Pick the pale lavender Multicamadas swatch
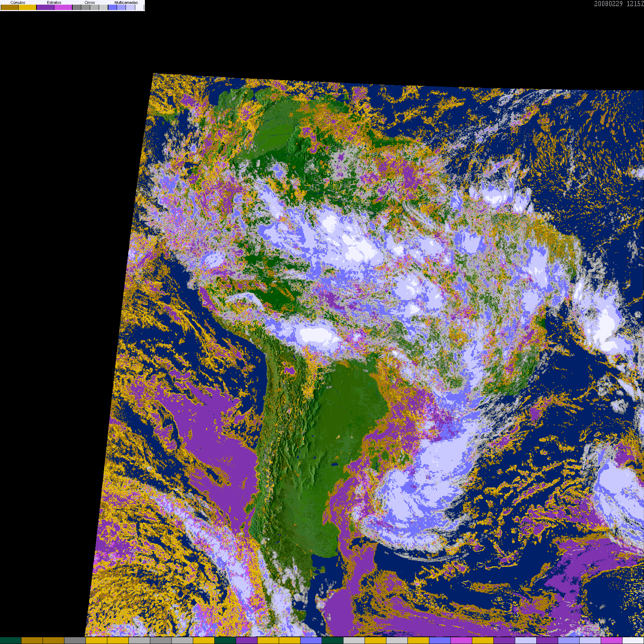The width and height of the screenshot is (644, 644). (130, 7)
